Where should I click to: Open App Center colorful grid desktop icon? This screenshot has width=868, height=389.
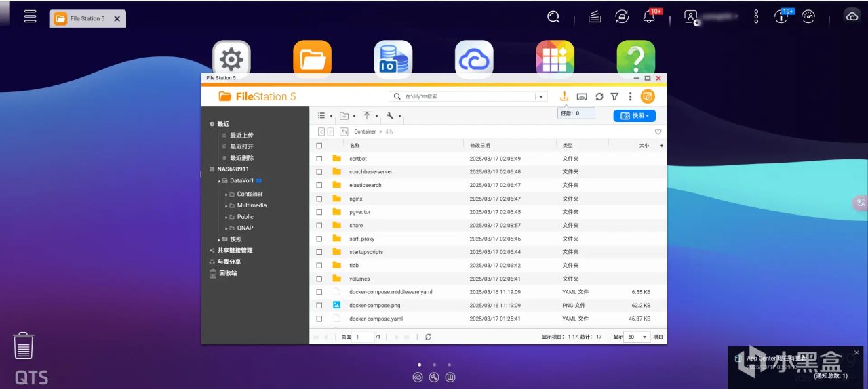(555, 59)
